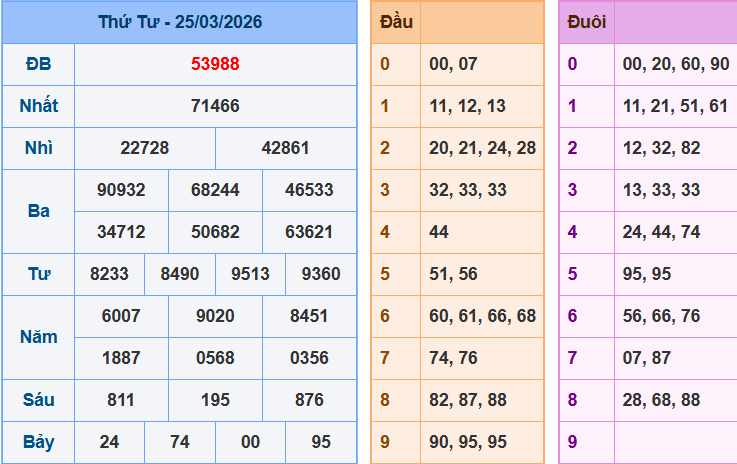737x464 pixels.
Task: Select Đầu row 6 values 60, 61, 66, 68
Action: click(x=482, y=316)
